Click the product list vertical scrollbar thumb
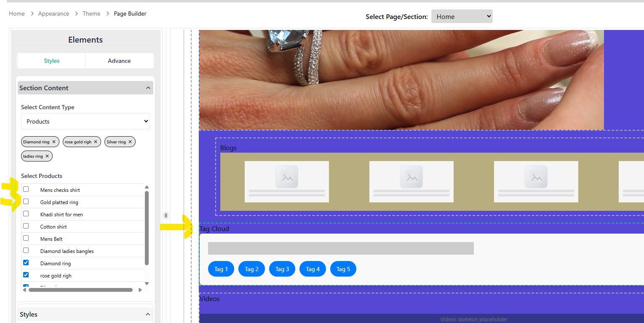 pos(147,228)
